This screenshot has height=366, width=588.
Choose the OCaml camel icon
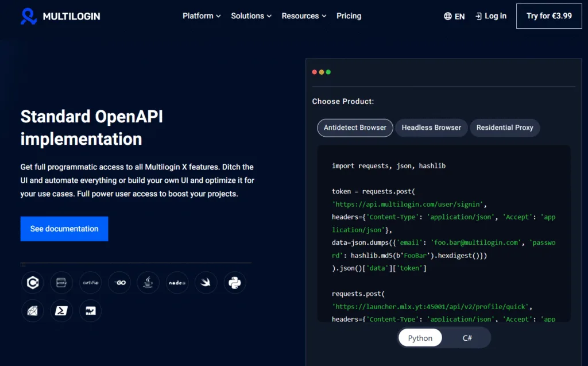point(90,311)
